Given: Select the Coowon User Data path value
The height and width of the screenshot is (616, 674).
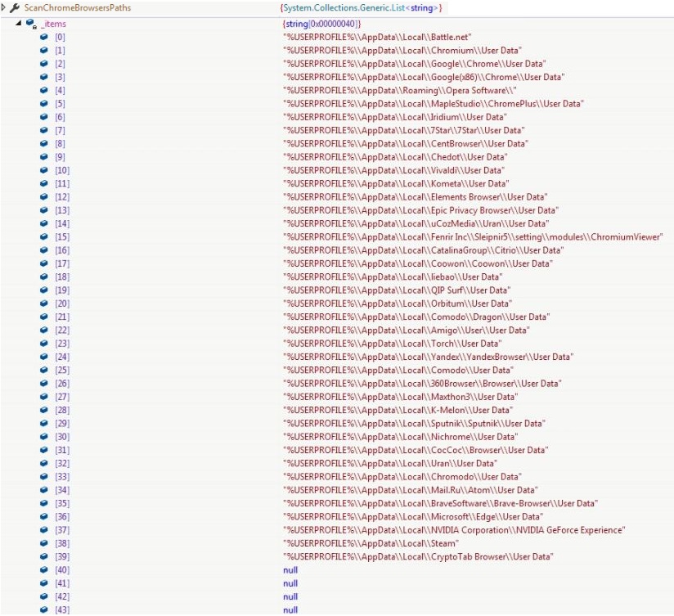Looking at the screenshot, I should (417, 264).
